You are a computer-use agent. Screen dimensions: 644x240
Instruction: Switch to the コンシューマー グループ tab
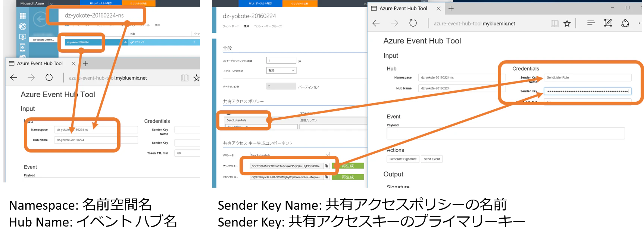tap(268, 26)
